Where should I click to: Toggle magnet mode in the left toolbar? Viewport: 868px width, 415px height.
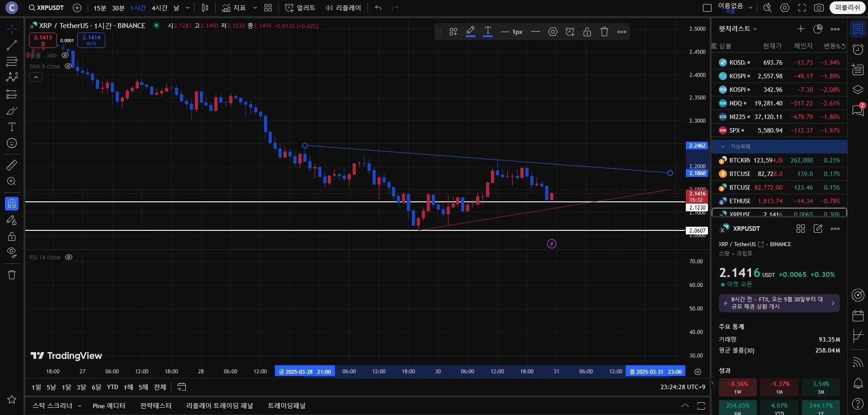[x=12, y=204]
